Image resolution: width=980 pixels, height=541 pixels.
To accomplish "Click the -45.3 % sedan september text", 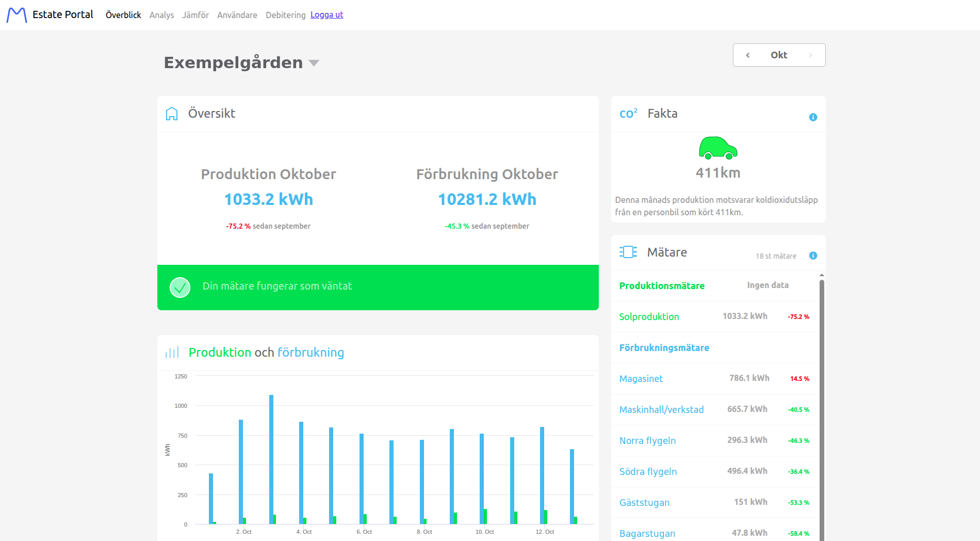I will [487, 226].
